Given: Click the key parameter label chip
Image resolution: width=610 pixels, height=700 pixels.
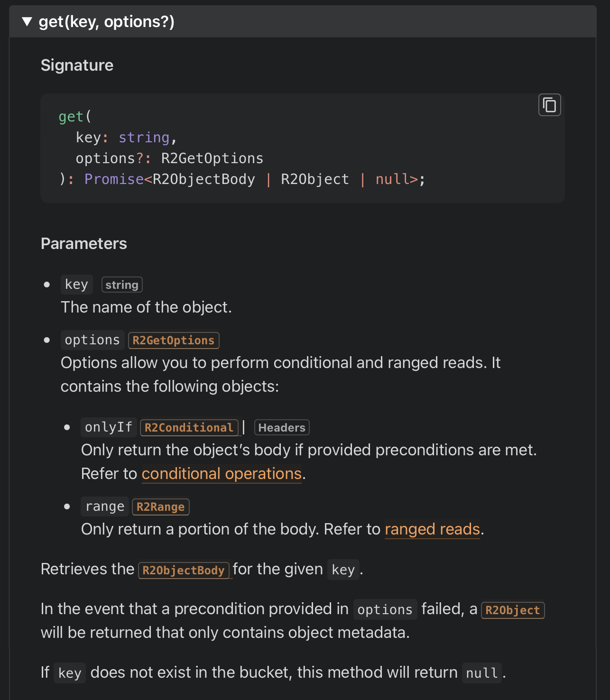Looking at the screenshot, I should [x=76, y=284].
